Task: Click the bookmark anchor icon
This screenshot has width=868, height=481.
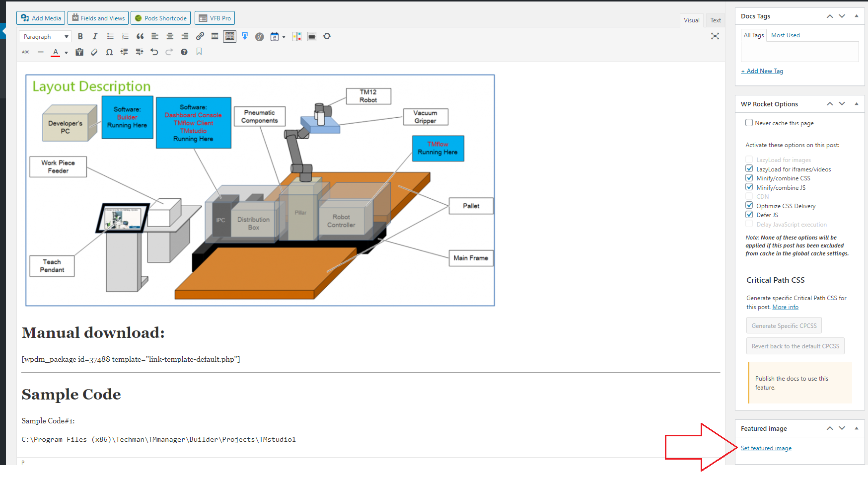Action: coord(199,52)
